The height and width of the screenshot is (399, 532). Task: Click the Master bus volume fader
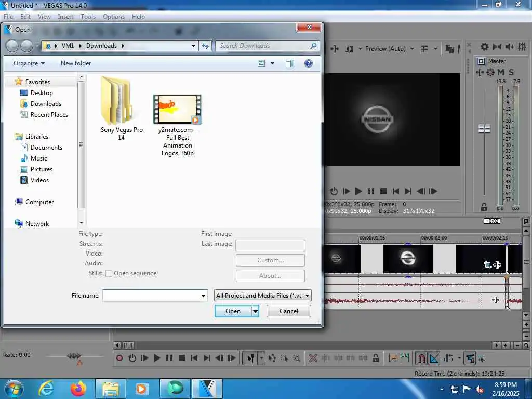point(484,129)
